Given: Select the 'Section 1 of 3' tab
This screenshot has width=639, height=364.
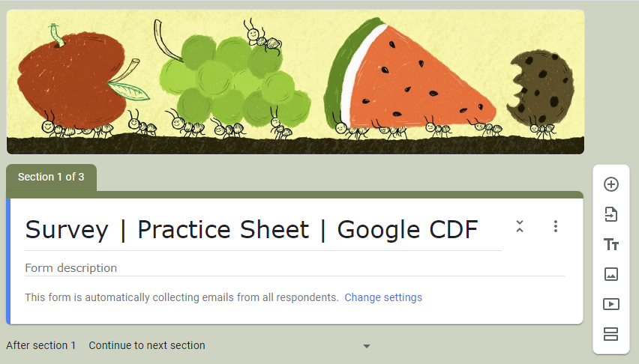Looking at the screenshot, I should 51,178.
